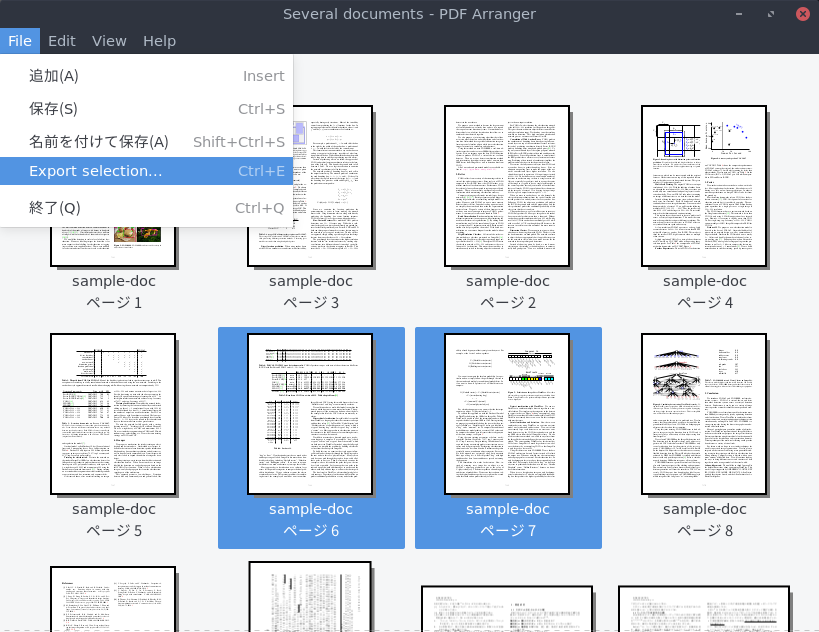Select the ページ 5 page thumbnail
The image size is (819, 632).
point(113,414)
